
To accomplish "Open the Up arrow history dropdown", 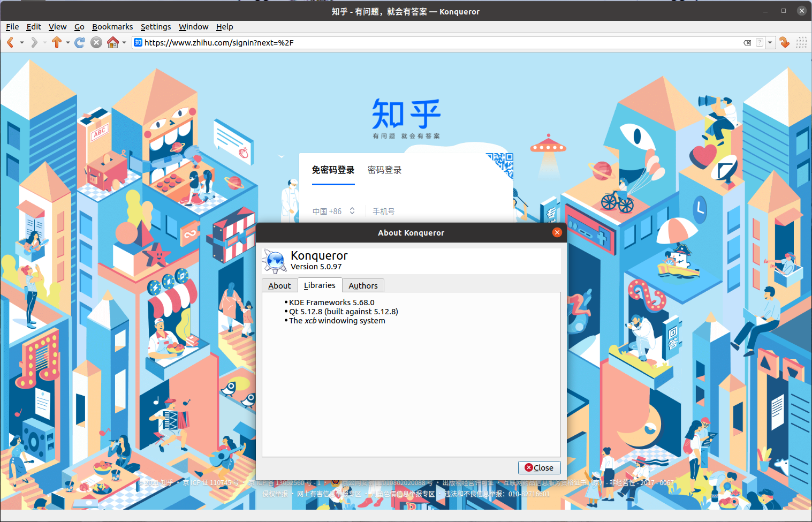I will coord(68,43).
